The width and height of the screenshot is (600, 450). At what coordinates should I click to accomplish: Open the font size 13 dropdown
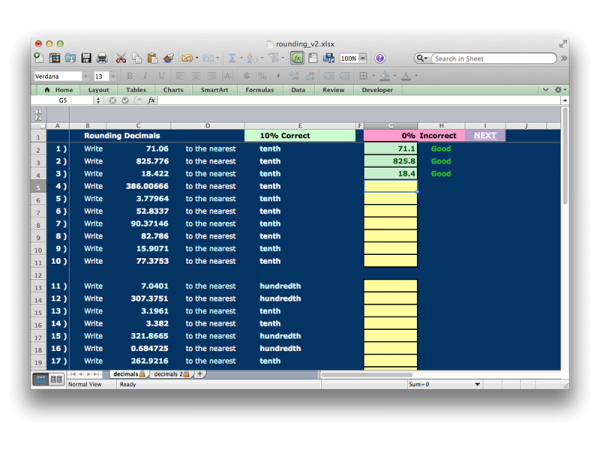[113, 76]
